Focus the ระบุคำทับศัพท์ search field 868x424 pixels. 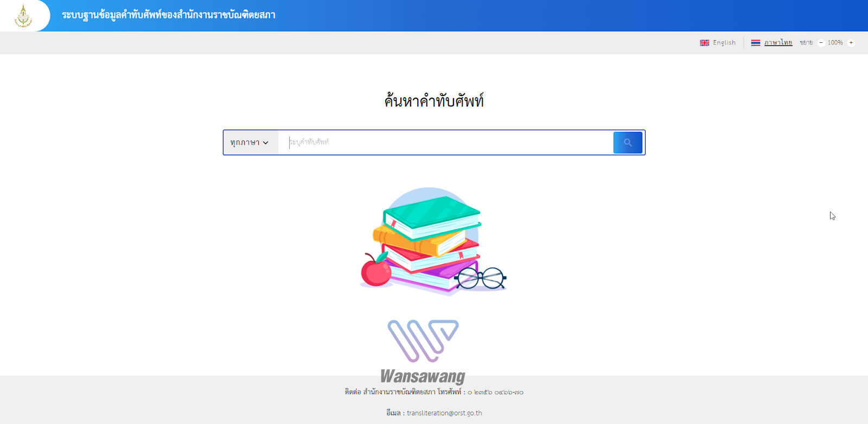click(445, 143)
